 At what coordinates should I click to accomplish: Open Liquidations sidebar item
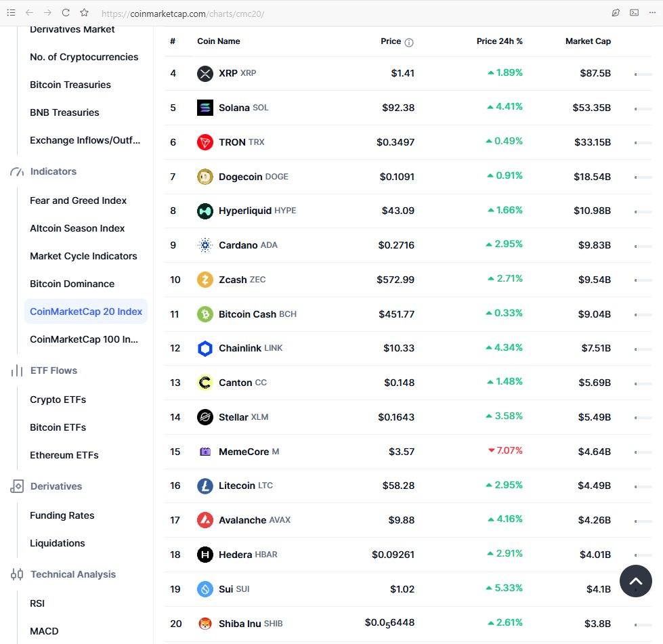pos(58,543)
